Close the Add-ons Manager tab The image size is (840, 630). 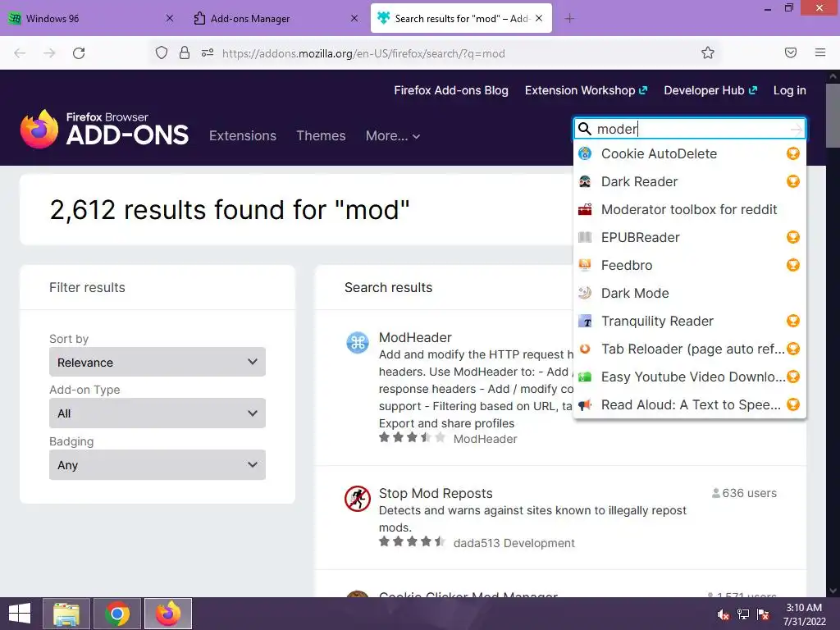[354, 18]
